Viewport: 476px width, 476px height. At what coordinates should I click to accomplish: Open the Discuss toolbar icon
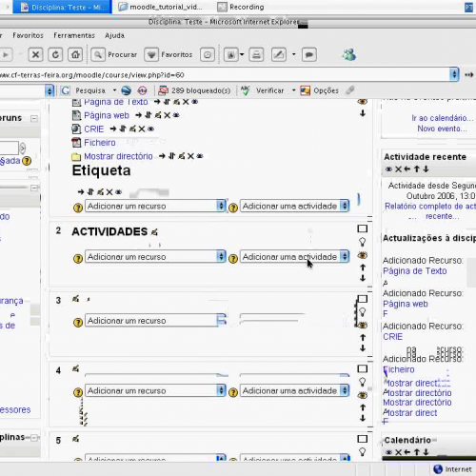(309, 55)
